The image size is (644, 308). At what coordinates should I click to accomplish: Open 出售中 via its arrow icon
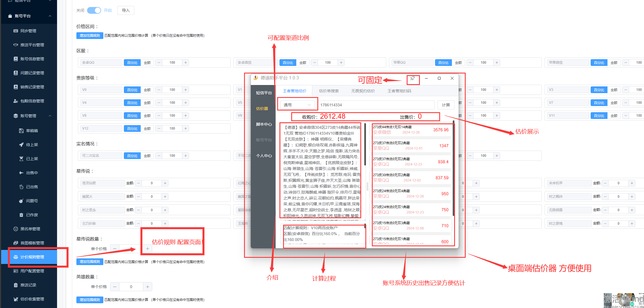21,173
